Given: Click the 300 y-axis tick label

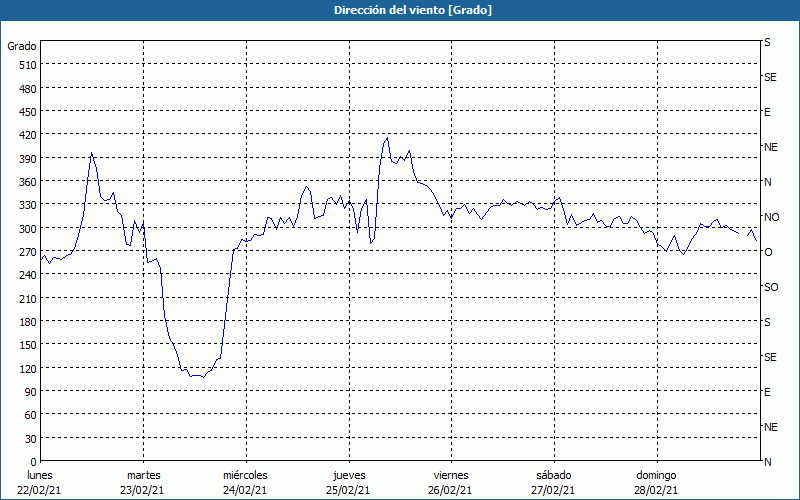Looking at the screenshot, I should click(x=29, y=229).
